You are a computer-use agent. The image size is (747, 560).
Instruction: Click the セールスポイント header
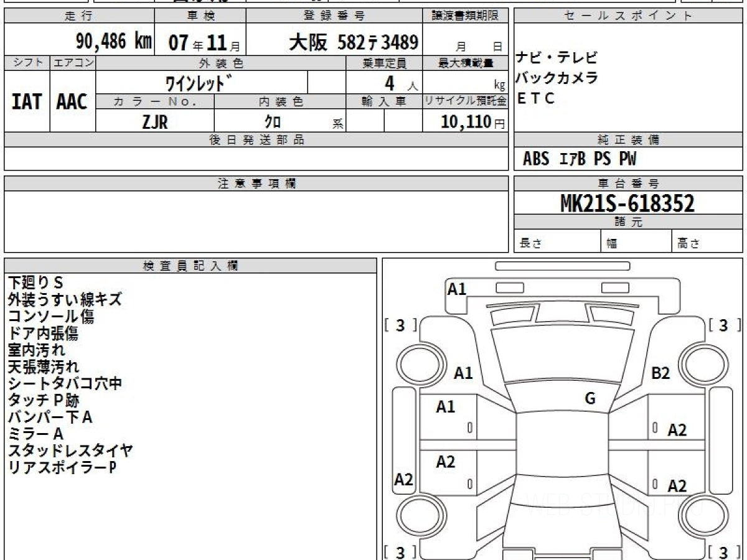click(628, 16)
